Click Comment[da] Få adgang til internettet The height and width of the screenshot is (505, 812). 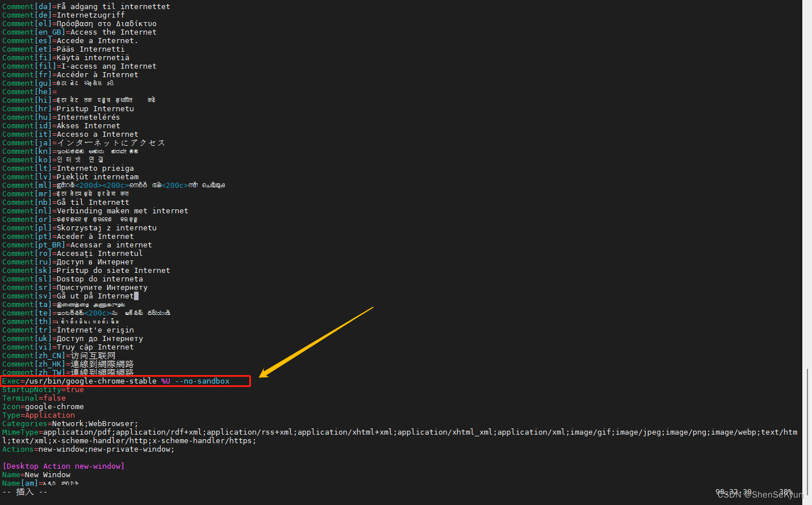click(x=86, y=7)
